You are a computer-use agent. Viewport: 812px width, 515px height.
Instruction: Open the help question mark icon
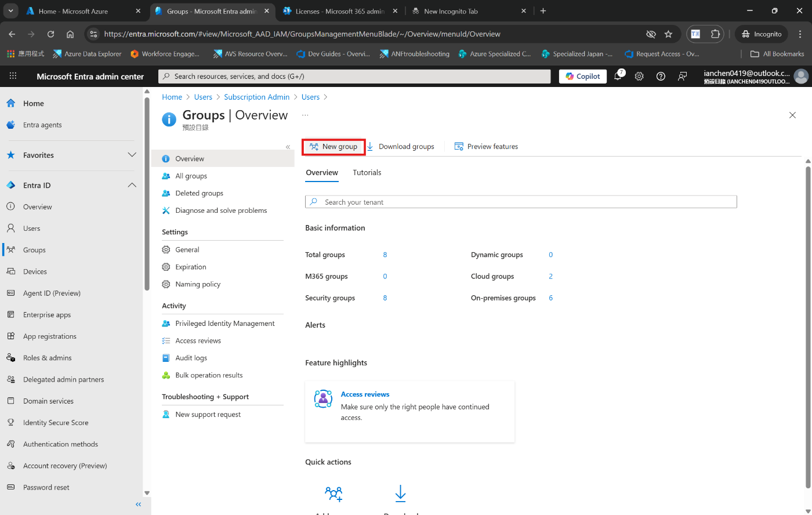661,76
